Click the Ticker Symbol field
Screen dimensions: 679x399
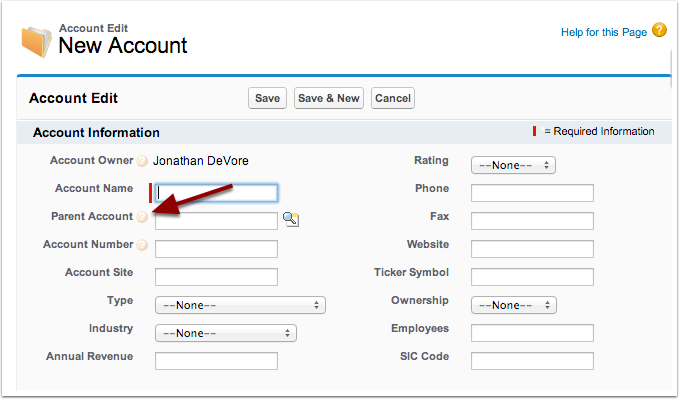click(532, 277)
